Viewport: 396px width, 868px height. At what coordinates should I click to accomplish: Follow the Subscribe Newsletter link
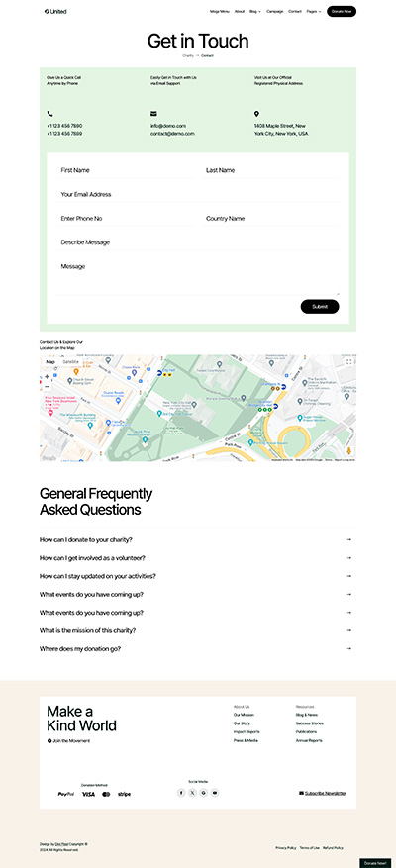click(326, 793)
